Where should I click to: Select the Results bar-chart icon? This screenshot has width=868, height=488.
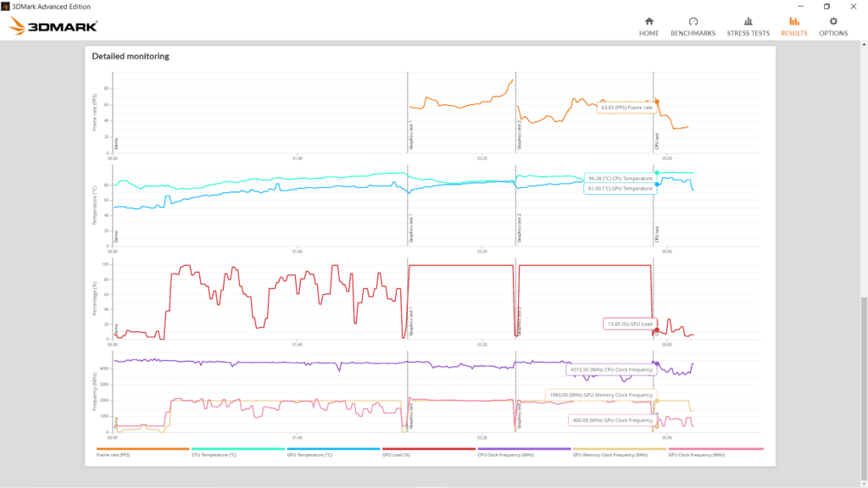793,21
